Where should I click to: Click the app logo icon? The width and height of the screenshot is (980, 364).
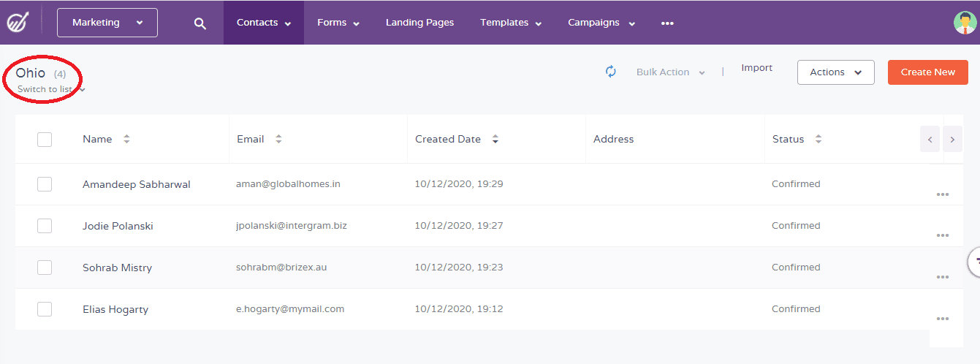(17, 23)
